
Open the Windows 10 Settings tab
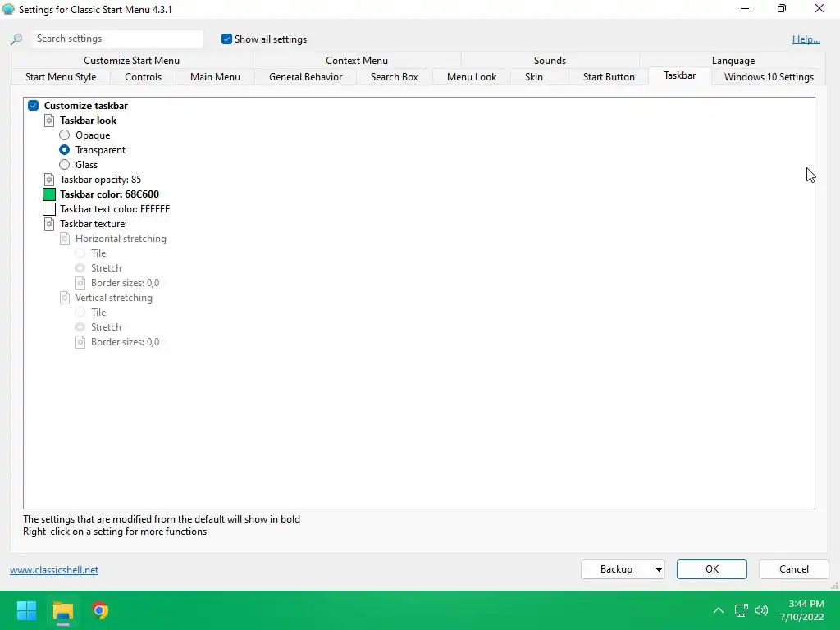pos(769,77)
